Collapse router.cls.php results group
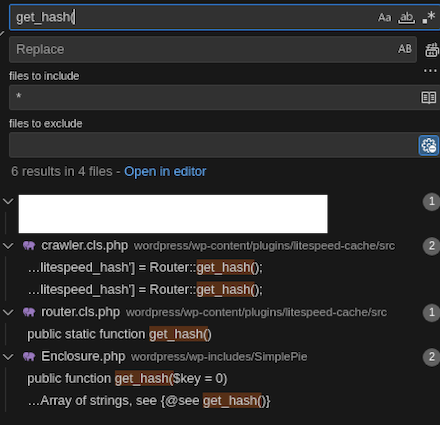The height and width of the screenshot is (425, 440). click(8, 312)
